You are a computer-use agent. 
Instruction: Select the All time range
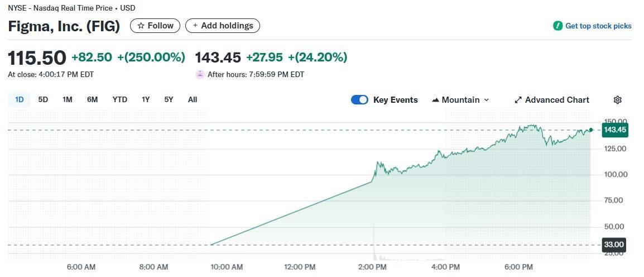193,99
